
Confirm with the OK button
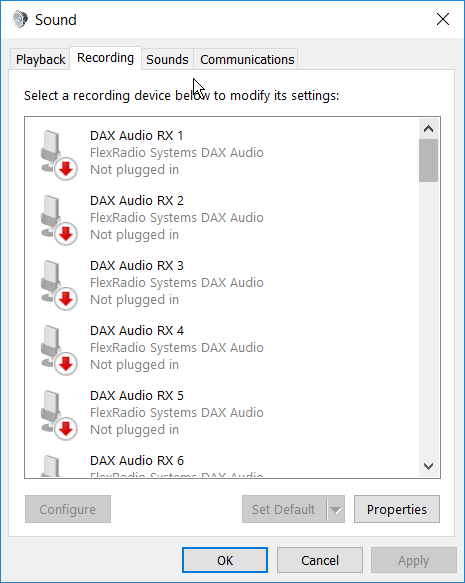(x=225, y=560)
